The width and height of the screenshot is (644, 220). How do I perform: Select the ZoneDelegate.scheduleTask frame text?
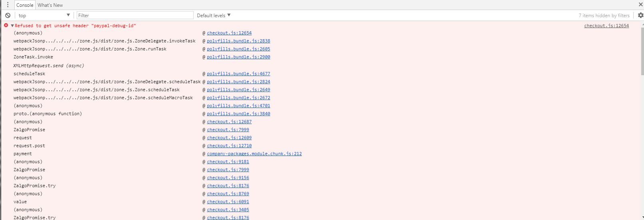coord(107,82)
